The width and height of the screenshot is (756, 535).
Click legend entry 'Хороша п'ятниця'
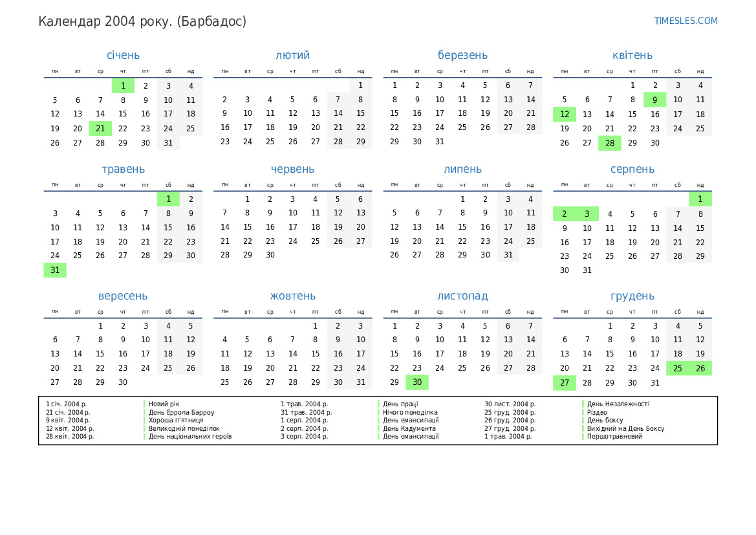tap(176, 420)
